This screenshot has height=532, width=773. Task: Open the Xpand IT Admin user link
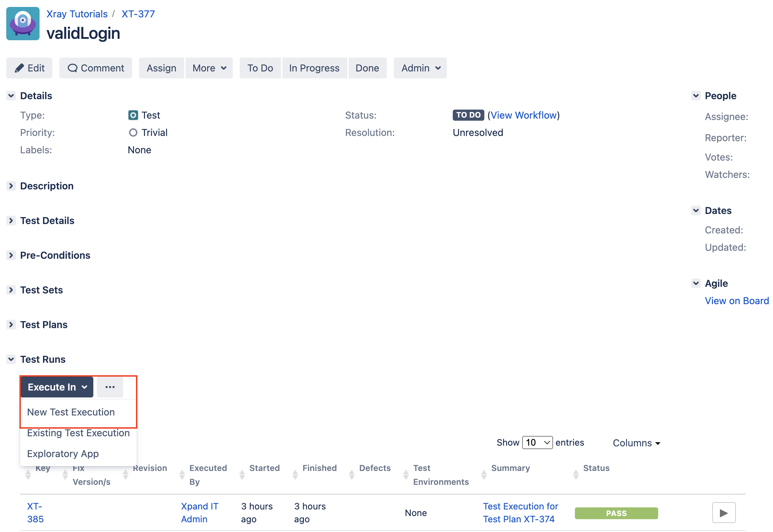coord(200,513)
